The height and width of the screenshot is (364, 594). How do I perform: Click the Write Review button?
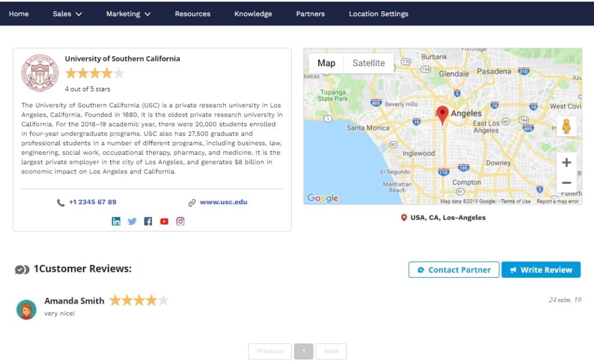pyautogui.click(x=541, y=270)
